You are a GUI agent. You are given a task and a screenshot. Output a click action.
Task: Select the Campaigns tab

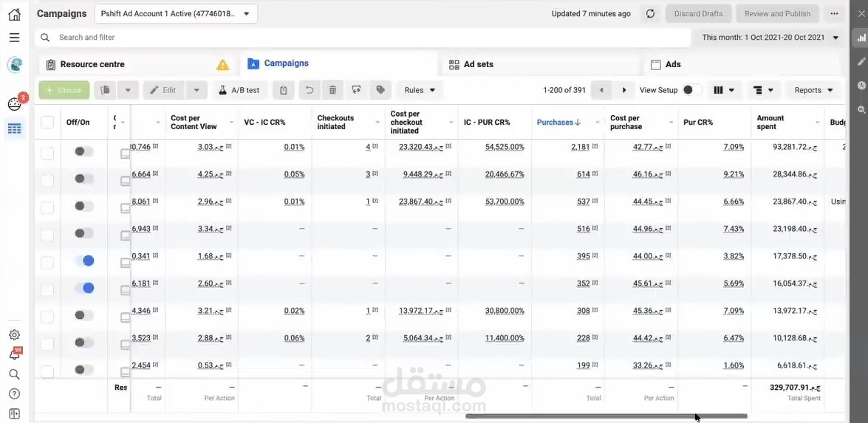pos(339,63)
